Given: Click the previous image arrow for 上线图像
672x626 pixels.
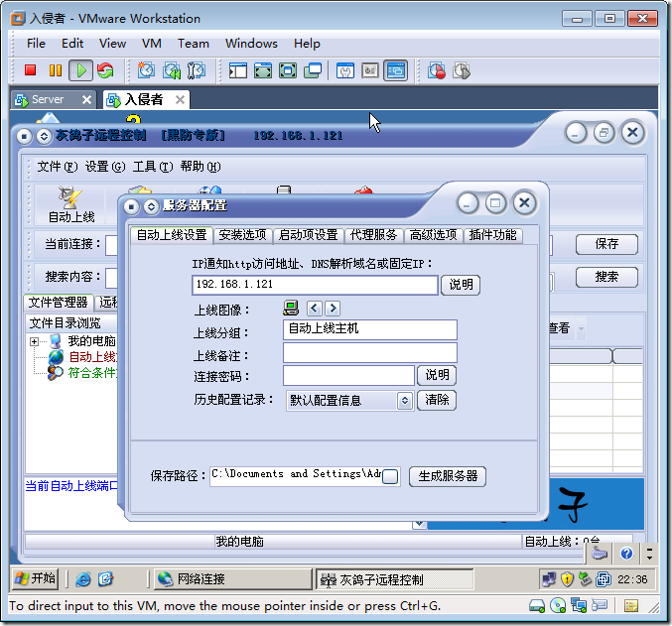Looking at the screenshot, I should point(314,309).
